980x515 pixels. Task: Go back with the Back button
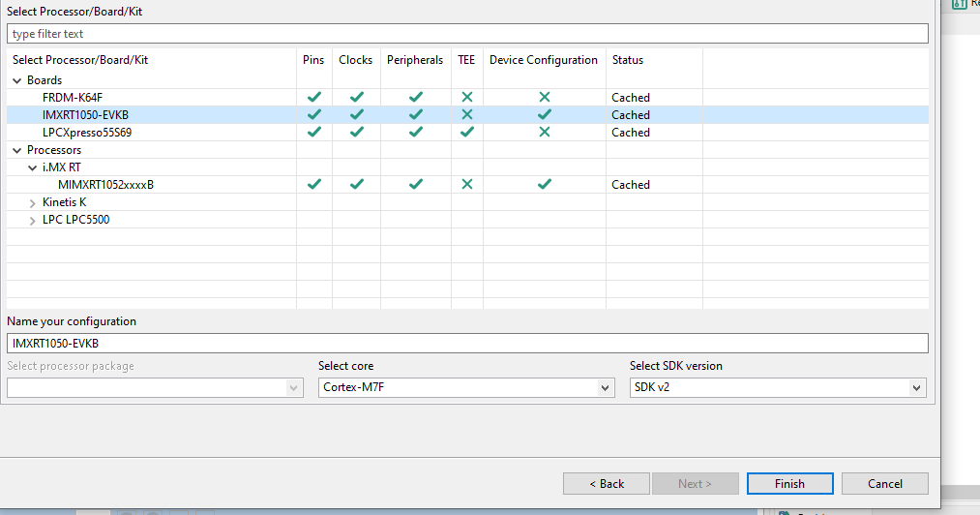607,484
